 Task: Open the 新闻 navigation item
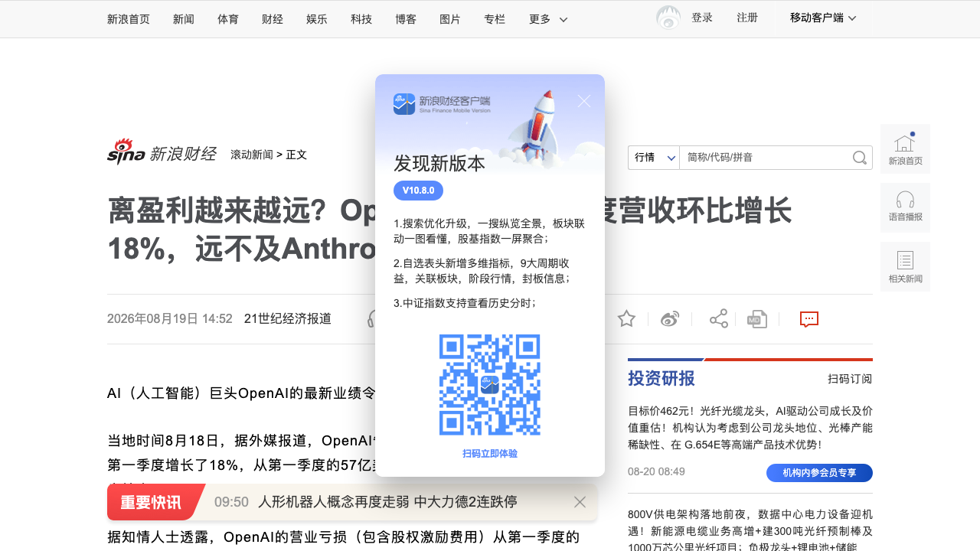(184, 19)
